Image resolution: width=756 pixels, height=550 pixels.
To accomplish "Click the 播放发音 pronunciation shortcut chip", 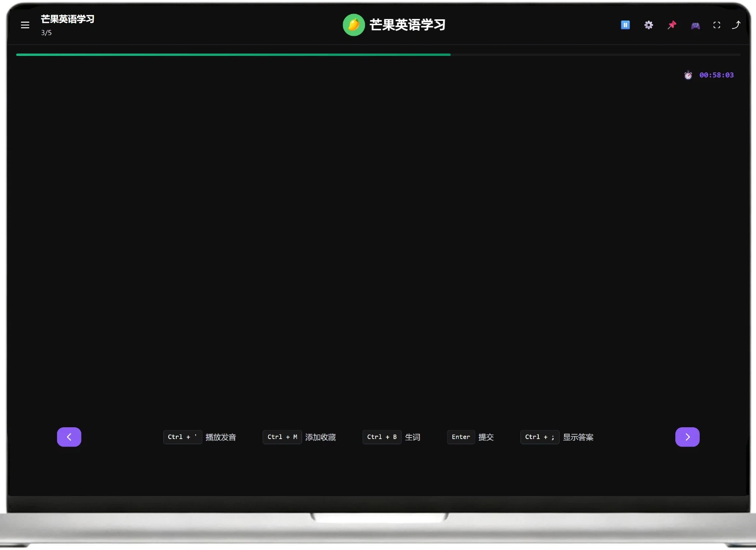I will [220, 437].
